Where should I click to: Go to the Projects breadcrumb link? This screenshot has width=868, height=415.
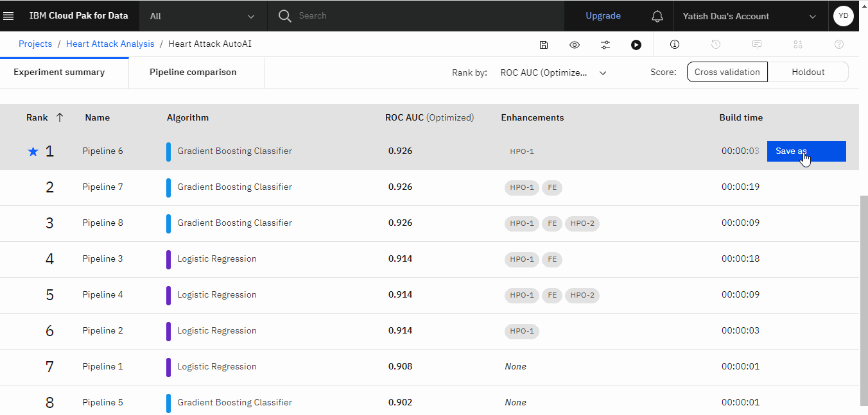pyautogui.click(x=35, y=44)
